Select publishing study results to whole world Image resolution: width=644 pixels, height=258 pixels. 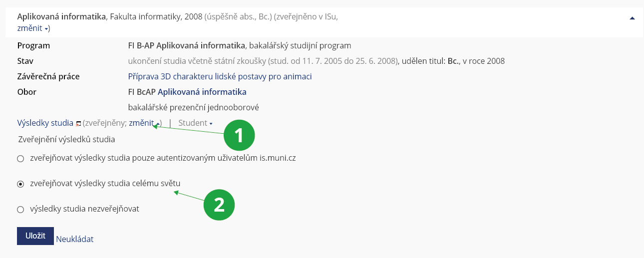click(20, 184)
